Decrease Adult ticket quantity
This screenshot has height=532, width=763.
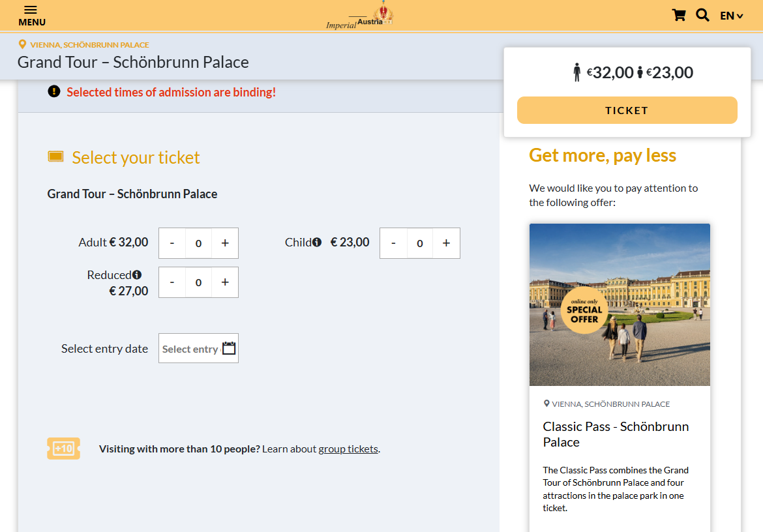coord(172,243)
